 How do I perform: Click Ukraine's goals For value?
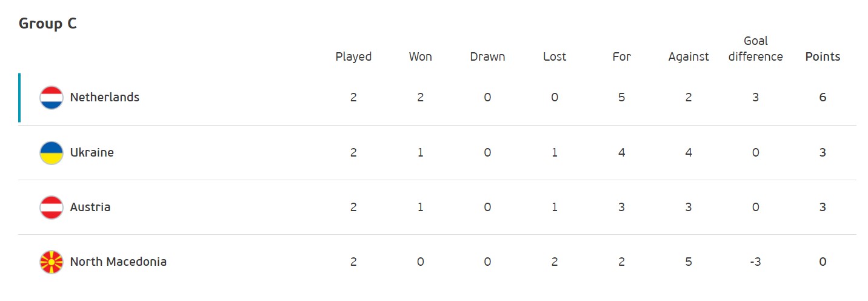[621, 152]
